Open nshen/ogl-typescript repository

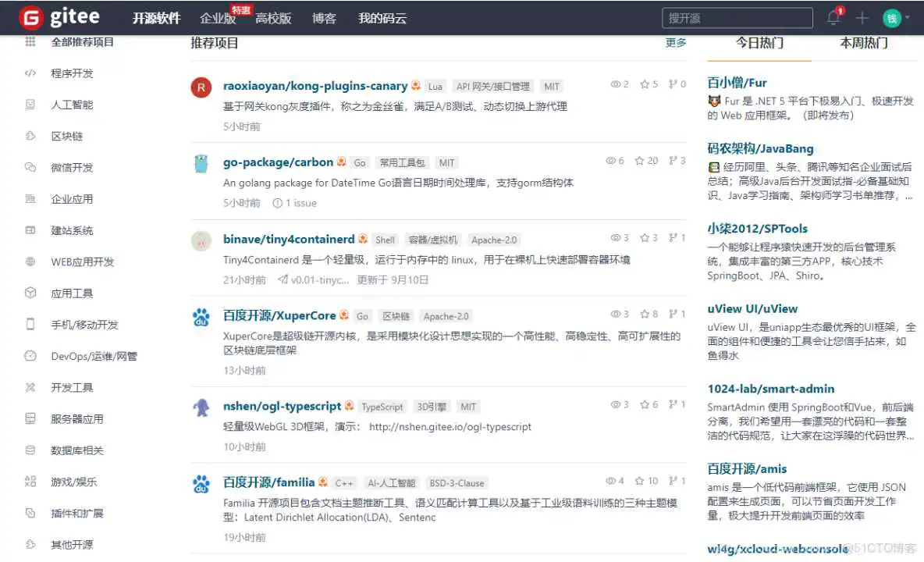[x=283, y=406]
